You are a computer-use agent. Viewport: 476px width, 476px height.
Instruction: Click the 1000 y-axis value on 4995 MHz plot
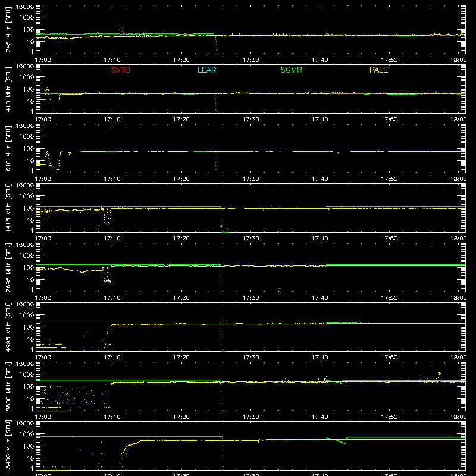tap(27, 315)
